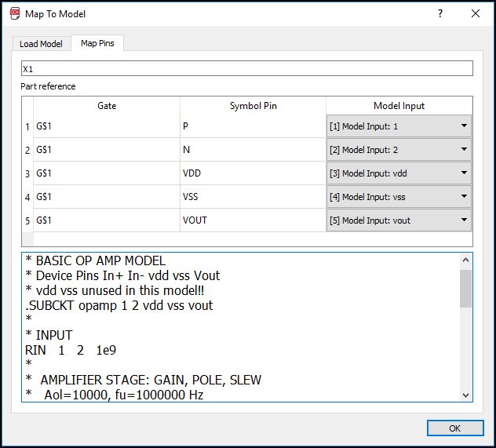Select row 1 header in the table
This screenshot has height=448, width=496.
pos(27,126)
